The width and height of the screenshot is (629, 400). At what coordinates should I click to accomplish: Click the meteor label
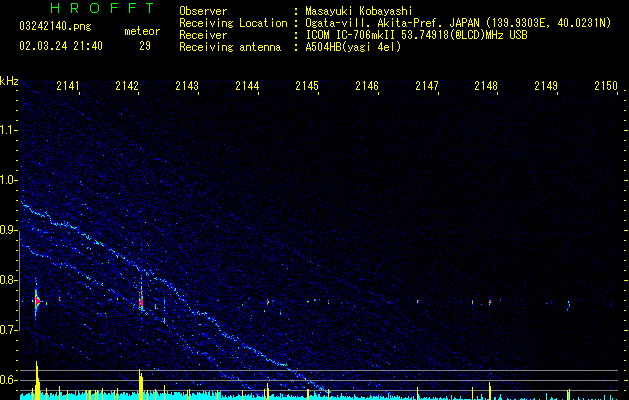(x=142, y=31)
